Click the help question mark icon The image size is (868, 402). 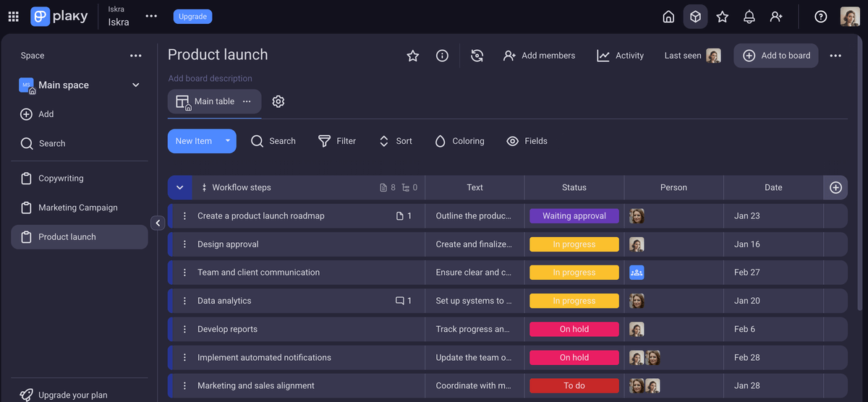tap(820, 17)
